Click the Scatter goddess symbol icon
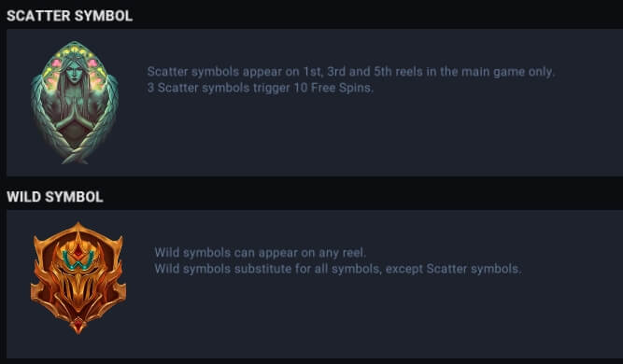The height and width of the screenshot is (364, 623). pyautogui.click(x=75, y=103)
